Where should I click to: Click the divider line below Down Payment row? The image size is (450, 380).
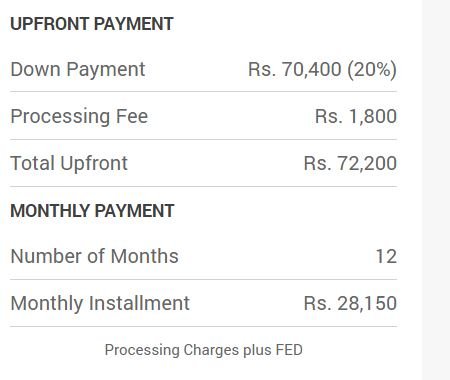click(x=203, y=91)
